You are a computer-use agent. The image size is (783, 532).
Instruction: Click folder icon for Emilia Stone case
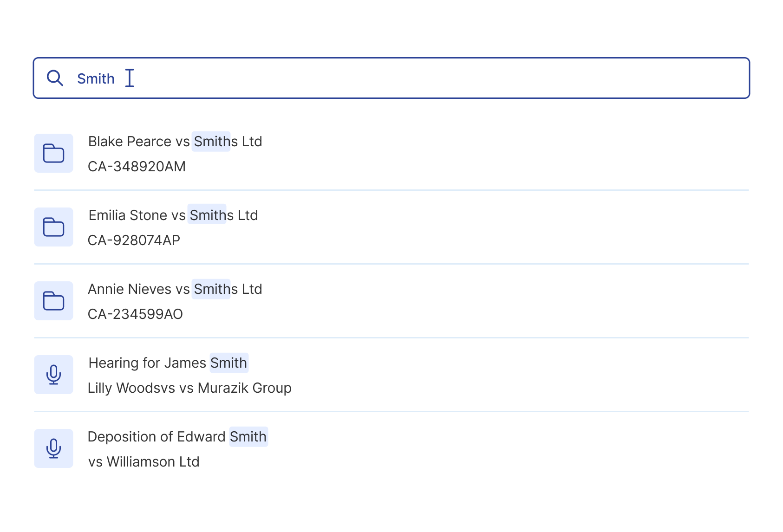pyautogui.click(x=53, y=227)
